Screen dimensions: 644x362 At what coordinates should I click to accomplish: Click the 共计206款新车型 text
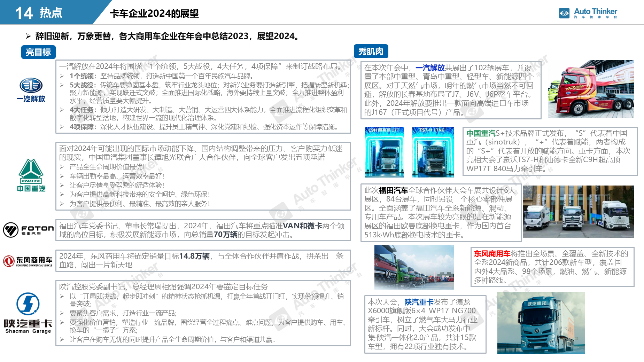563,262
